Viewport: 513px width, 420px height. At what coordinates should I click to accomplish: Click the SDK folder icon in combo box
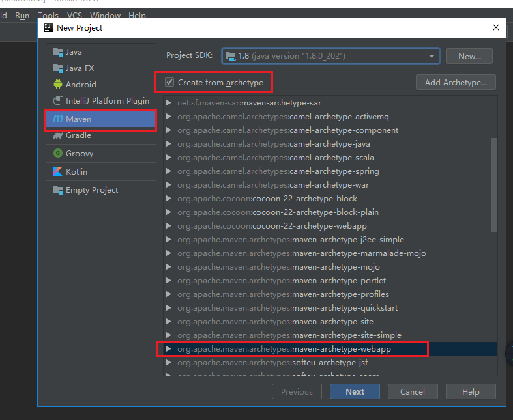(231, 56)
